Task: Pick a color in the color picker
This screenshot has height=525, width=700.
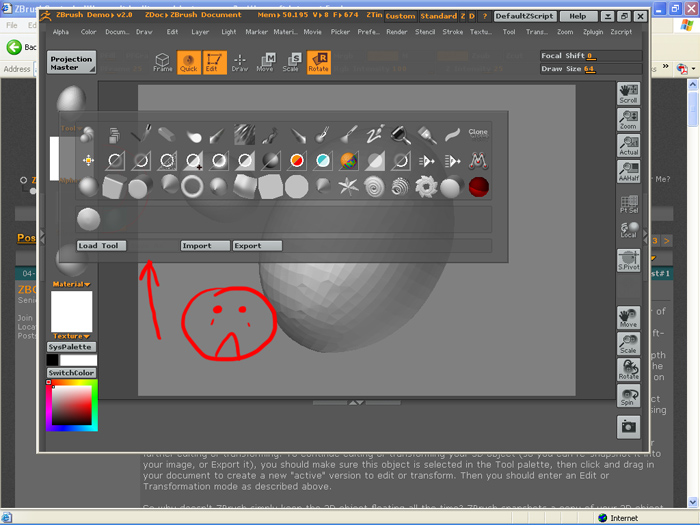Action: (x=72, y=405)
